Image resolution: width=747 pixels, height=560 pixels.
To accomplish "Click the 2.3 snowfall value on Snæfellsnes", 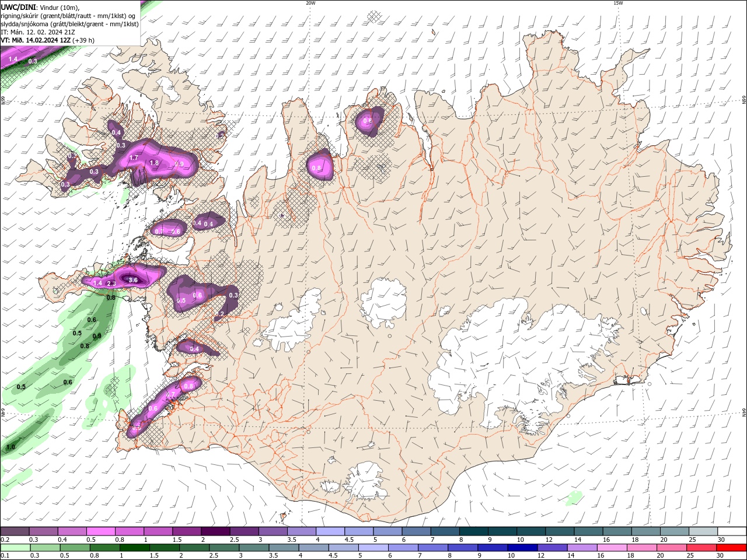I will point(111,283).
